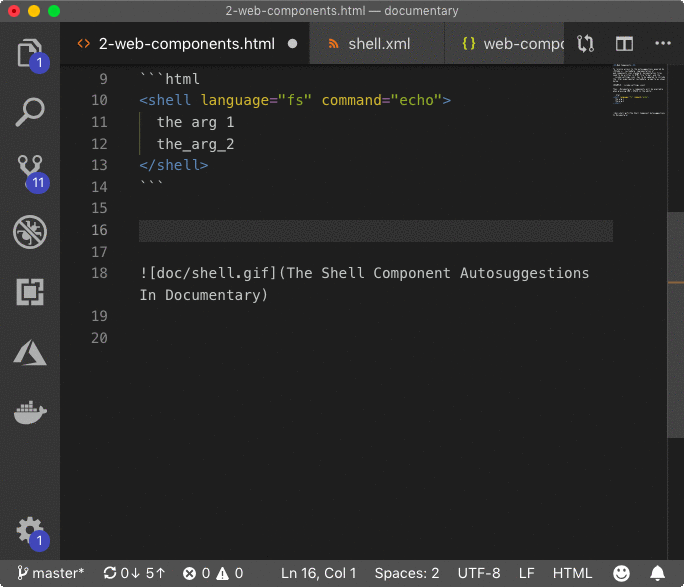Open the Manage settings gear
Image resolution: width=684 pixels, height=587 pixels.
(x=30, y=532)
